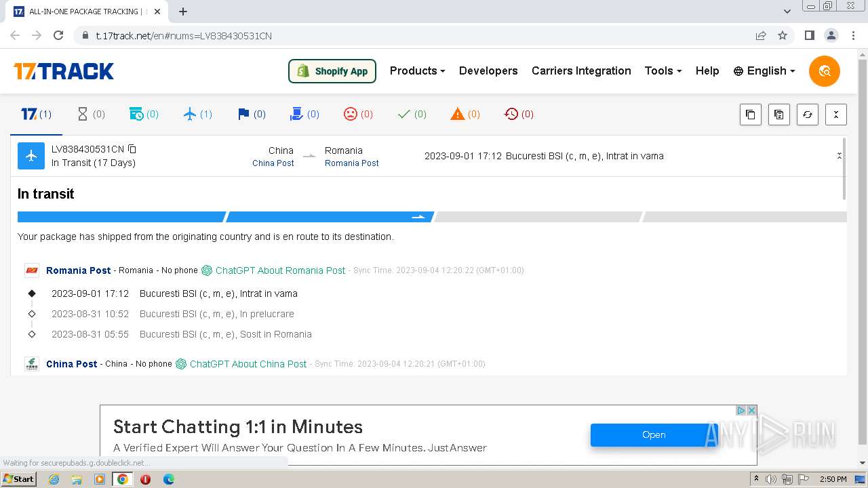Open the China Post carrier link in header
The width and height of the screenshot is (868, 488).
273,163
